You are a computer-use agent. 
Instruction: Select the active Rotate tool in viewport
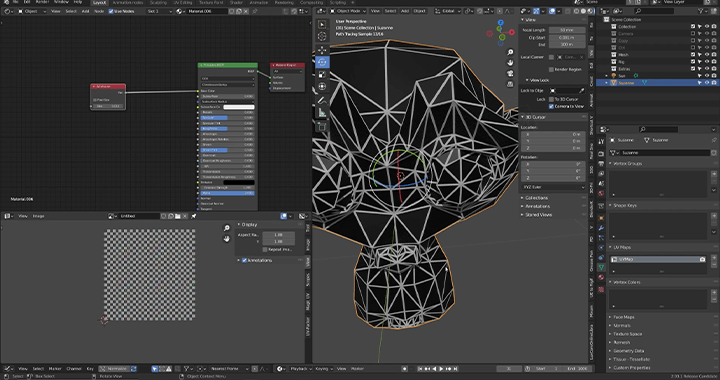322,62
